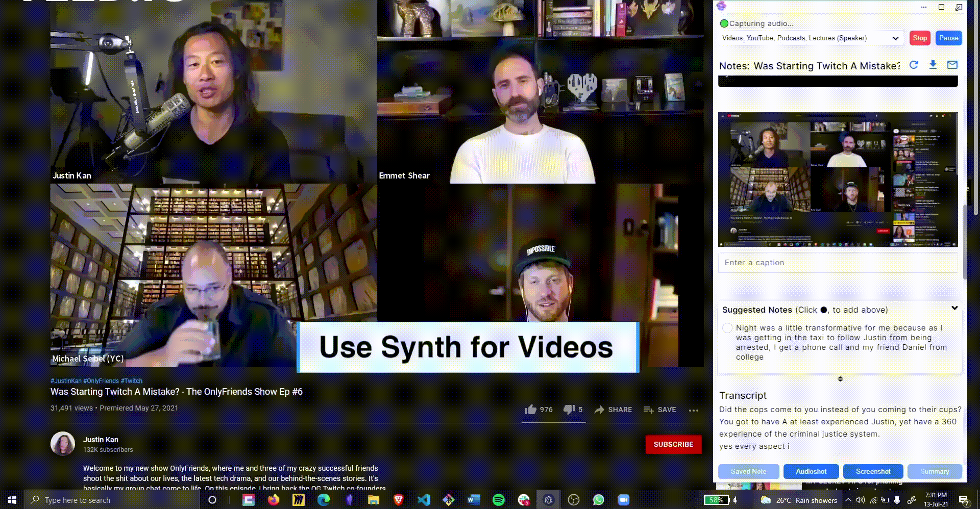This screenshot has height=509, width=980.
Task: Stop audio capture
Action: (x=920, y=38)
